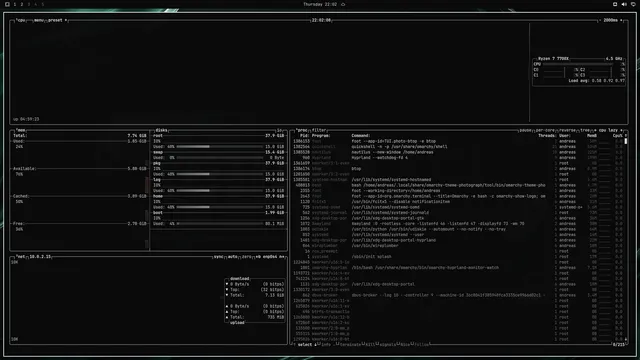The width and height of the screenshot is (640, 360).
Task: Click the Ryzen 7 7700X CPU label
Action: 553,59
